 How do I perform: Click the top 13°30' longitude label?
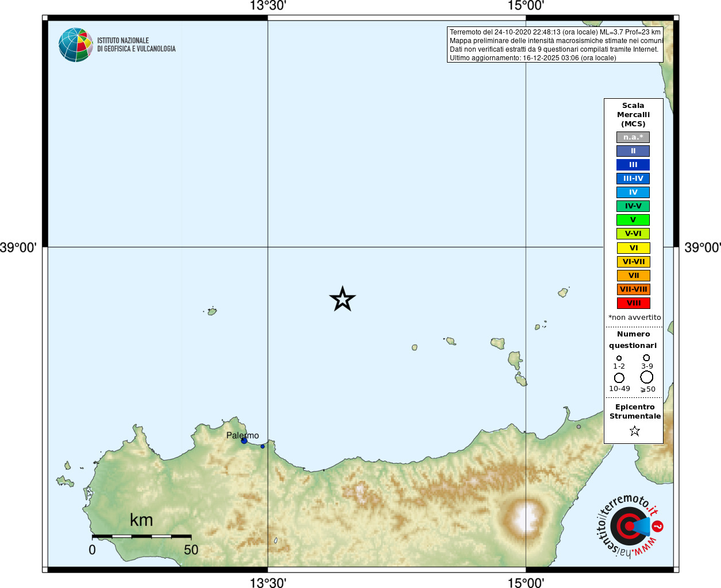(268, 6)
